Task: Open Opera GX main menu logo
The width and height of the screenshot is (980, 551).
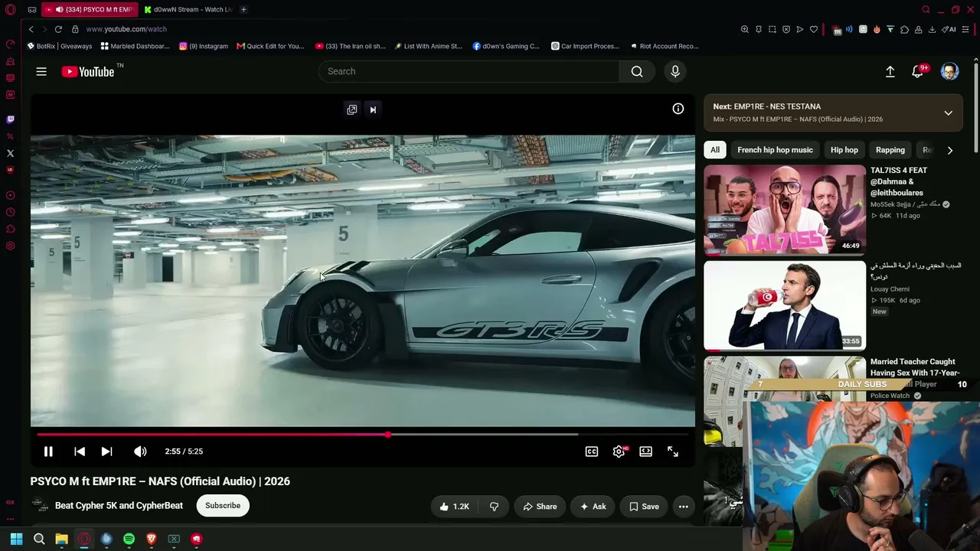Action: 10,10
